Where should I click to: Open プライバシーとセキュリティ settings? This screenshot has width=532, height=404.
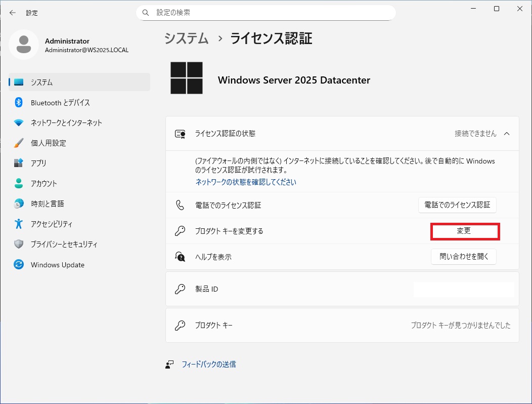(79, 244)
